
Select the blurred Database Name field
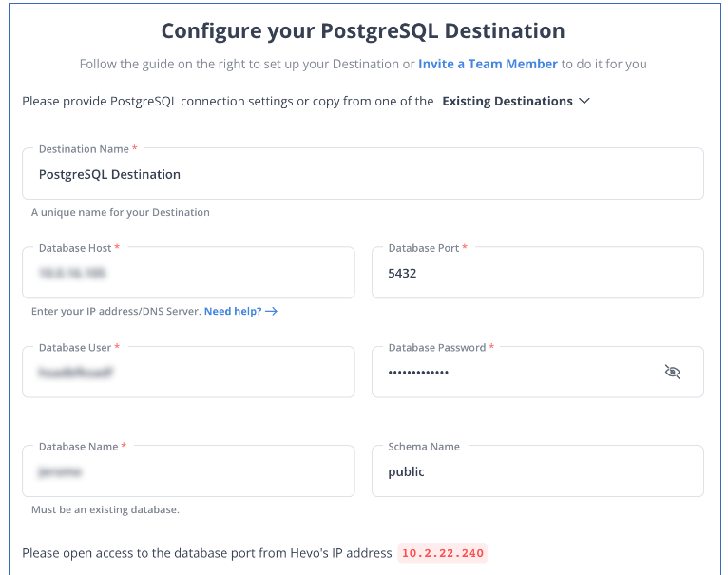[x=188, y=471]
